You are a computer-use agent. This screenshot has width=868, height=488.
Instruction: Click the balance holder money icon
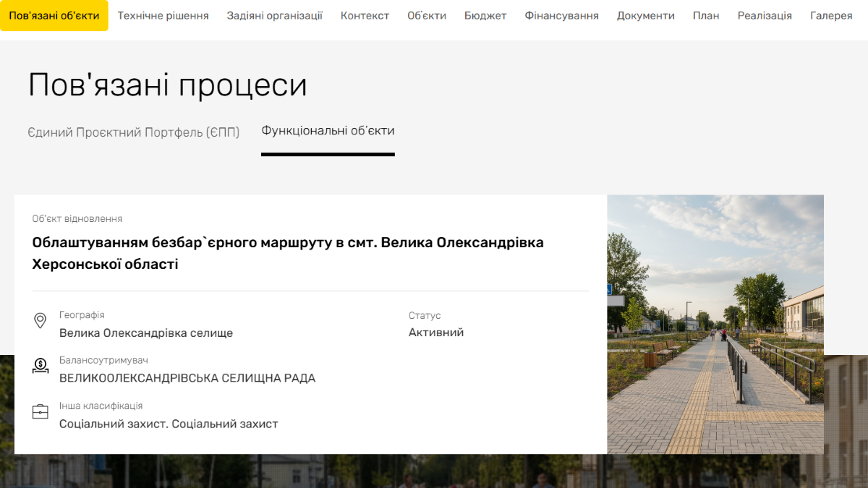pyautogui.click(x=41, y=366)
